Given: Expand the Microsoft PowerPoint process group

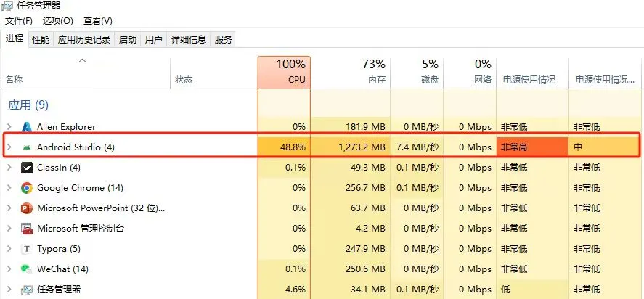Looking at the screenshot, I should pos(9,208).
